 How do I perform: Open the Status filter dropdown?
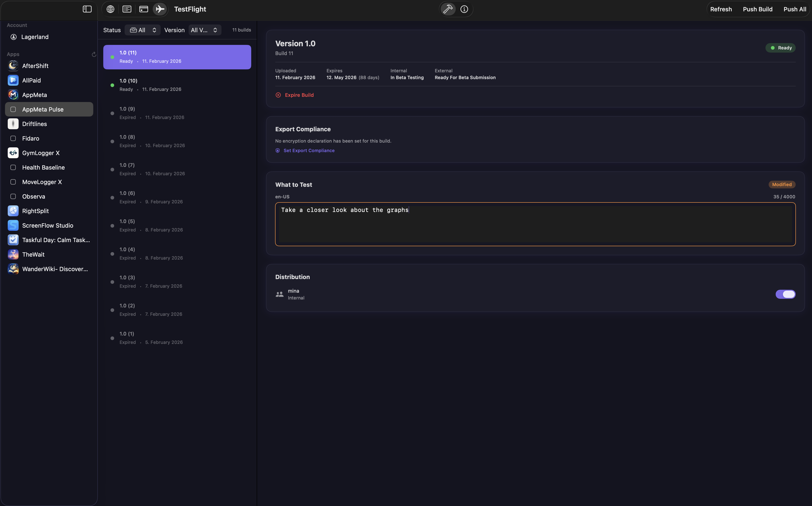pos(142,30)
